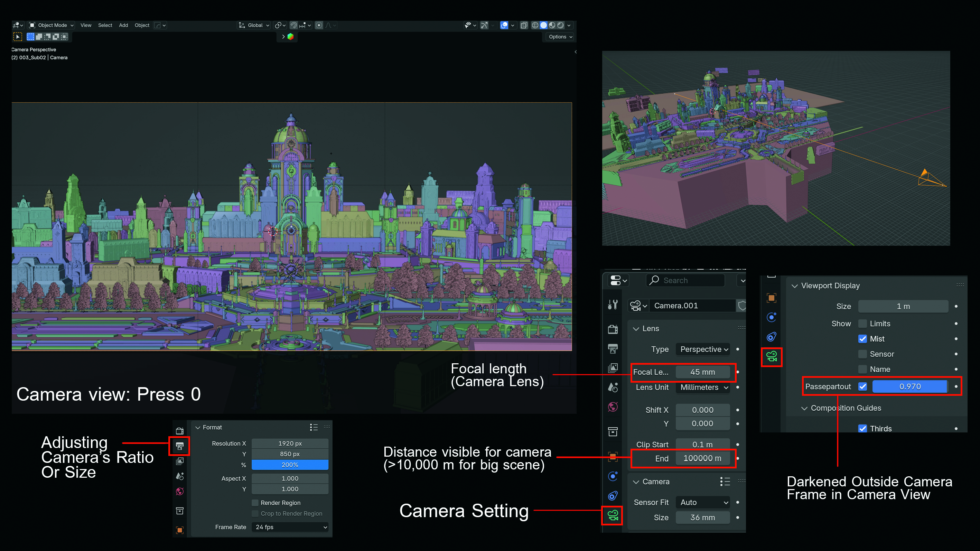Switch to Rendered viewport shading
980x551 pixels.
point(560,25)
